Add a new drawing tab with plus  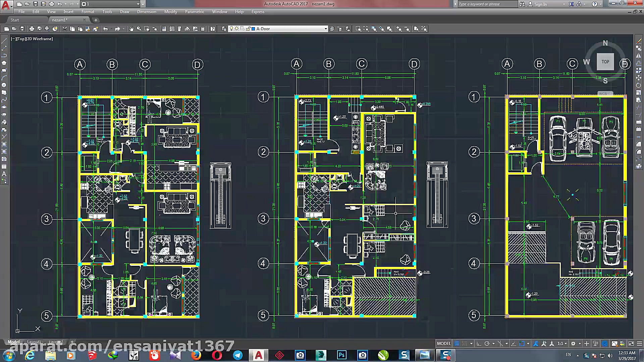tap(96, 20)
